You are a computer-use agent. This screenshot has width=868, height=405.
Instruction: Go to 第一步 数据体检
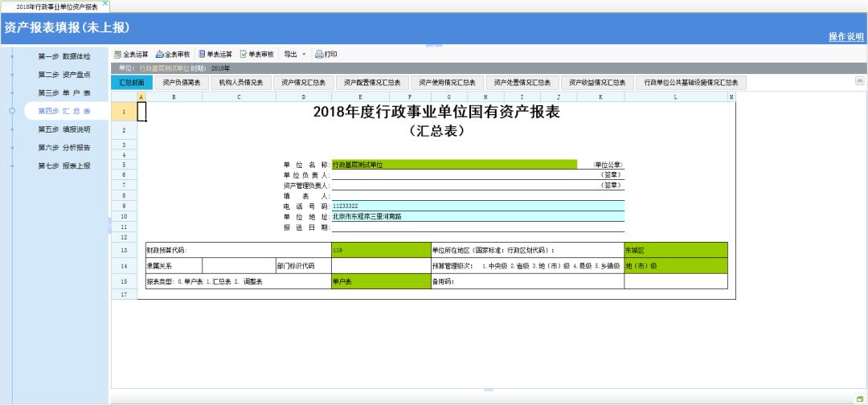tap(64, 56)
